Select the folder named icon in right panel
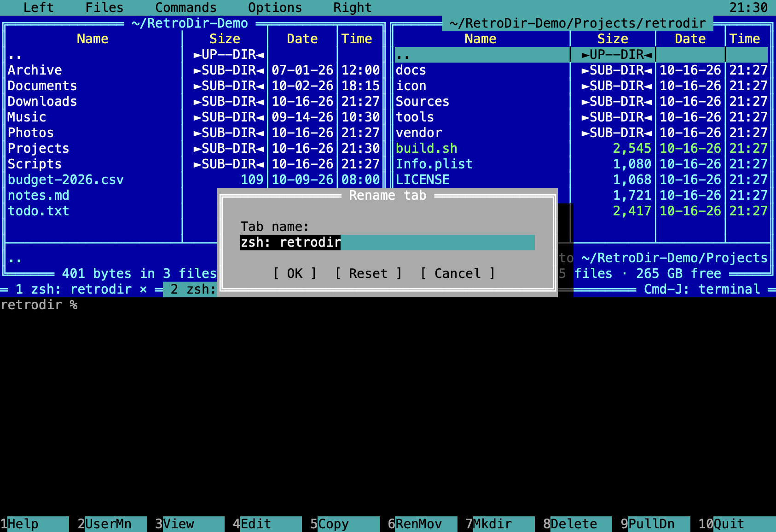The width and height of the screenshot is (776, 532). (582, 86)
